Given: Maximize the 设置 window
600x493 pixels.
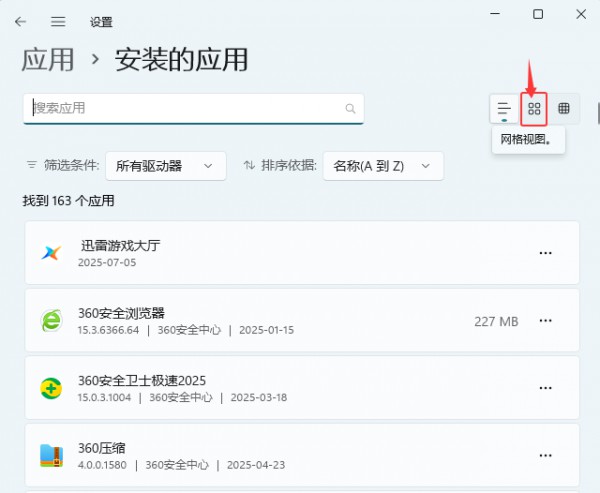Looking at the screenshot, I should coord(538,14).
